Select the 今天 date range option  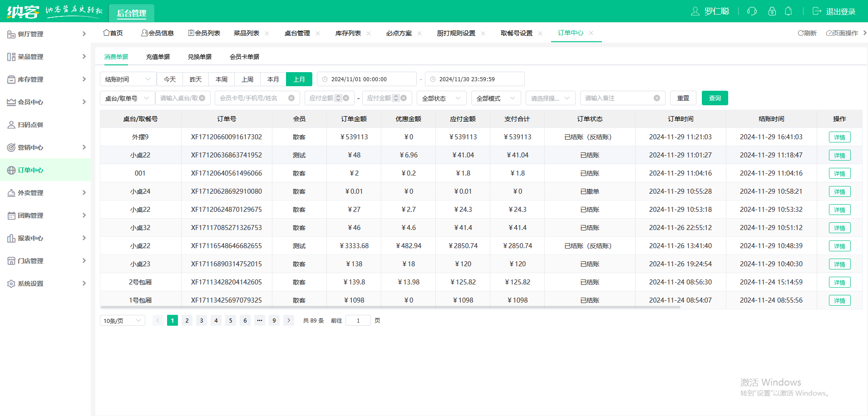[x=170, y=79]
